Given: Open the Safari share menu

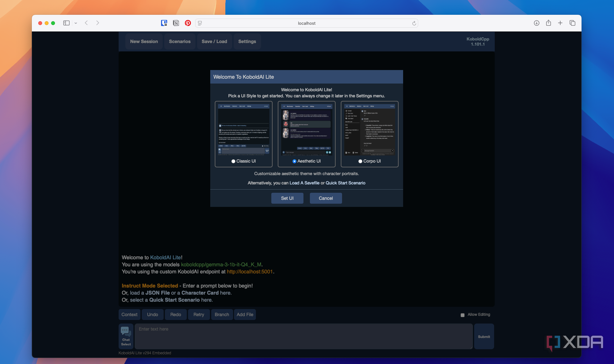Looking at the screenshot, I should tap(548, 23).
